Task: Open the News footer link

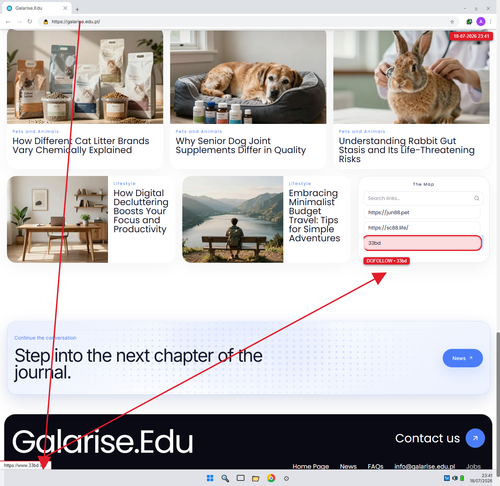Action: click(348, 466)
